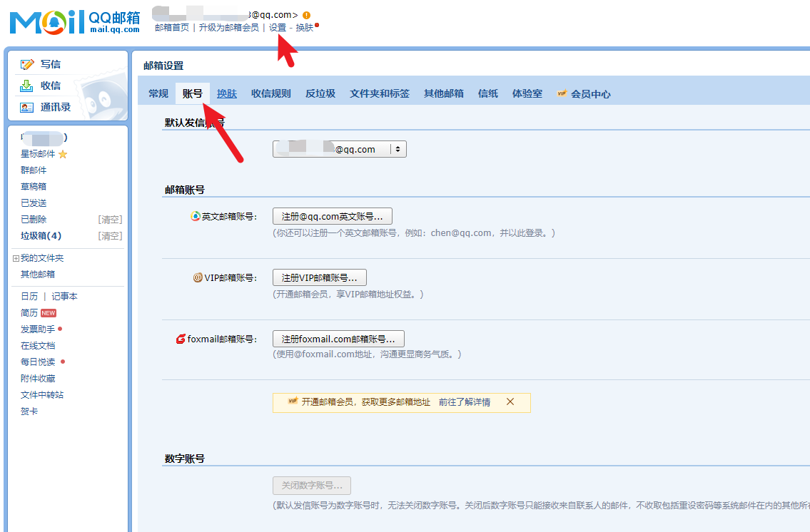The height and width of the screenshot is (532, 810).
Task: Click 注册@qq.com英文账号 button
Action: click(x=332, y=216)
